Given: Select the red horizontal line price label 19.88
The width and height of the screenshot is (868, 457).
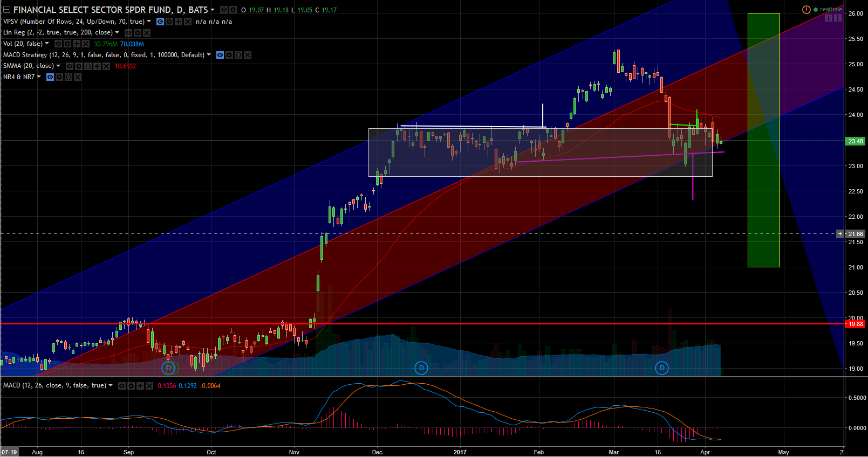Looking at the screenshot, I should [856, 324].
